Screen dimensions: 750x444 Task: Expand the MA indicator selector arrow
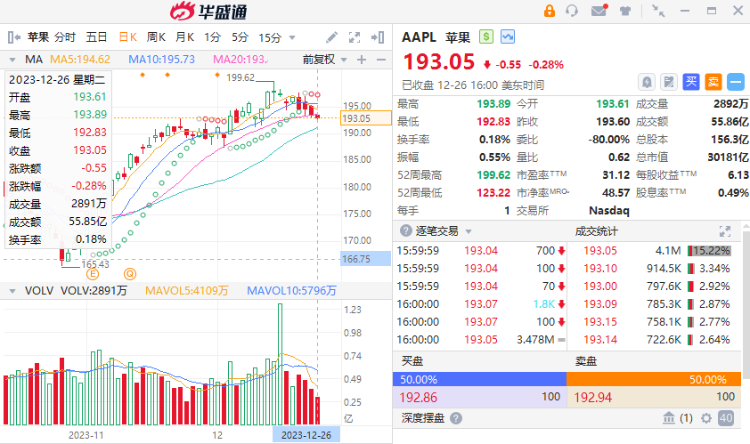click(12, 60)
